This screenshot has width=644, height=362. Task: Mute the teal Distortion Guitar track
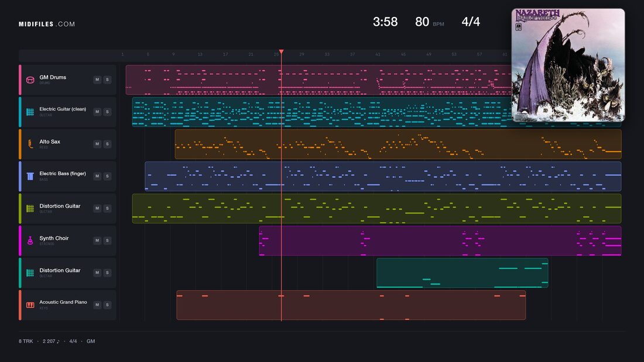[97, 273]
